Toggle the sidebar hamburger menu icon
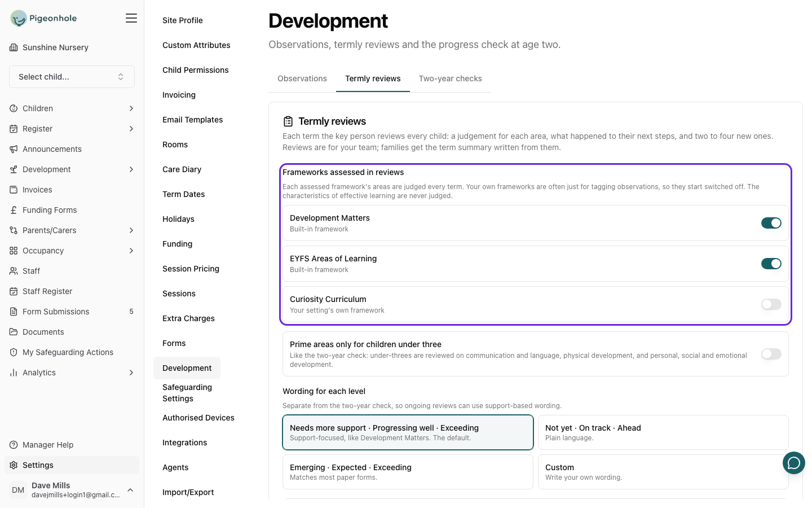Image resolution: width=812 pixels, height=508 pixels. [131, 18]
